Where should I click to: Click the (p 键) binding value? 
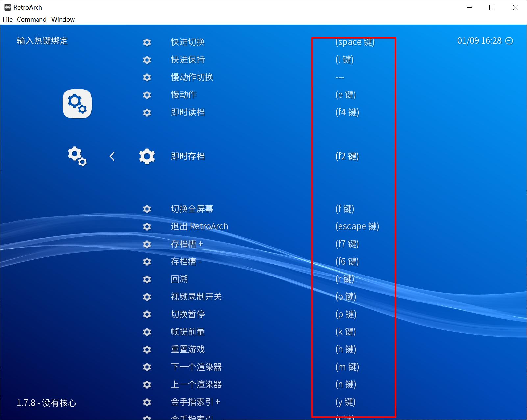[x=346, y=314]
